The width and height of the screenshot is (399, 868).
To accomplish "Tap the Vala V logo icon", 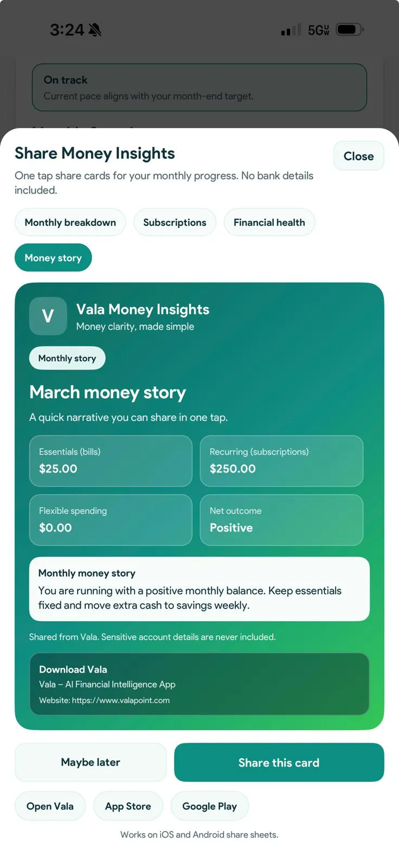I will tap(48, 316).
